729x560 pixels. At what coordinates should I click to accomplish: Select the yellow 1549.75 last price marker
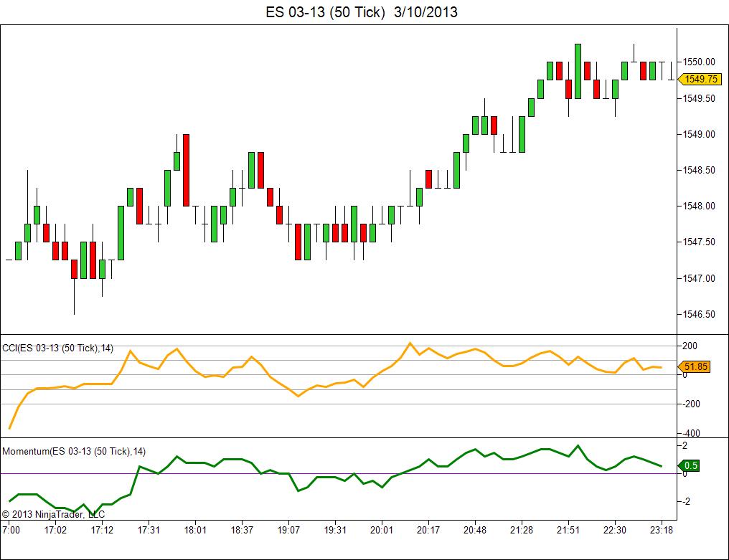click(700, 79)
